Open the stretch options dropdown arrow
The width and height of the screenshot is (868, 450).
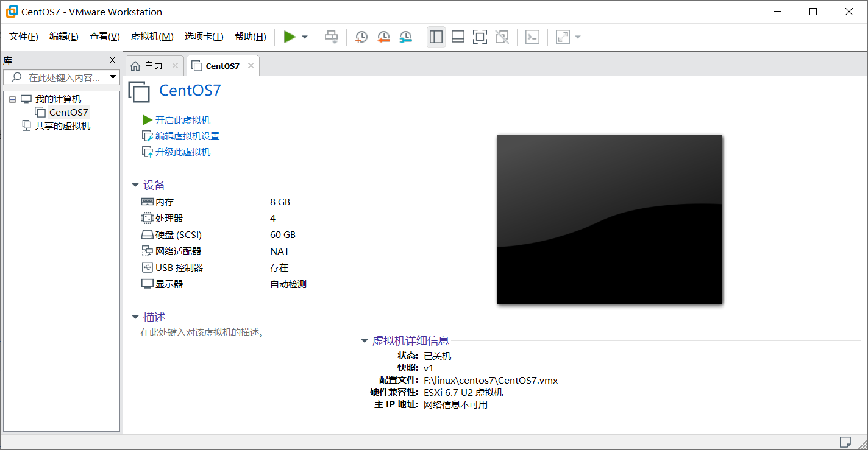coord(578,37)
